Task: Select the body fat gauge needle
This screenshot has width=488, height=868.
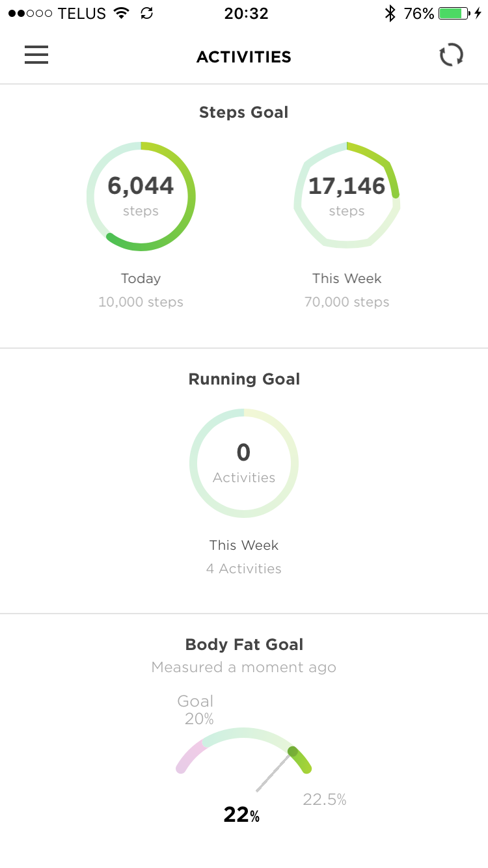Action: coord(275,771)
